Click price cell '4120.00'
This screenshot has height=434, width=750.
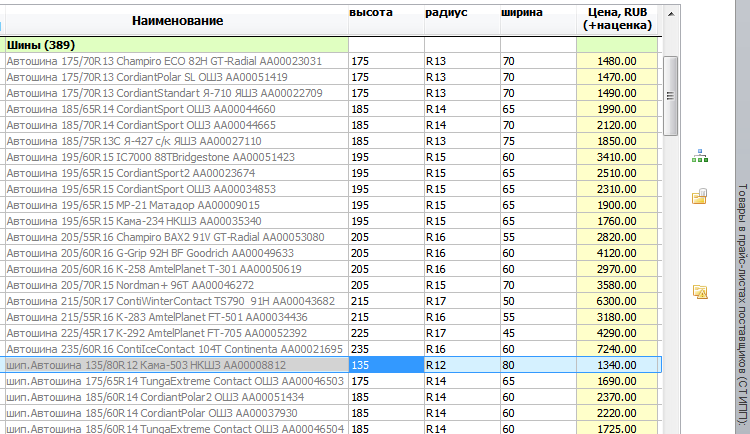pyautogui.click(x=617, y=253)
